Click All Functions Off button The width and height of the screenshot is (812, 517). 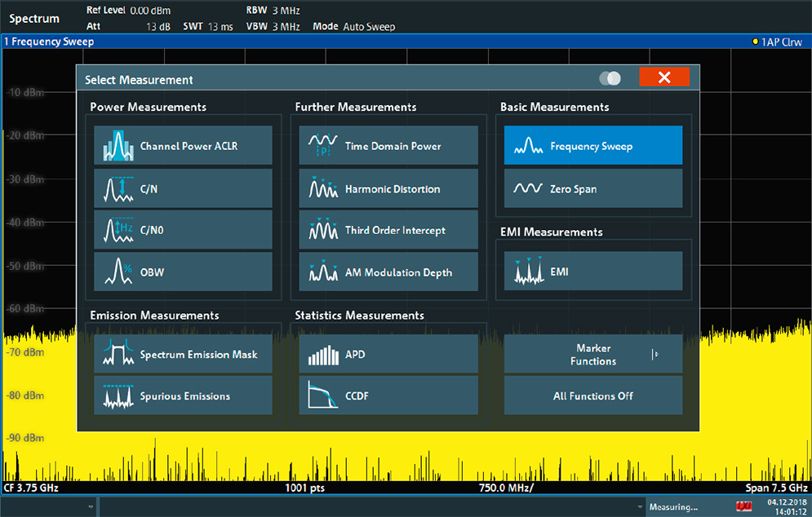(593, 395)
